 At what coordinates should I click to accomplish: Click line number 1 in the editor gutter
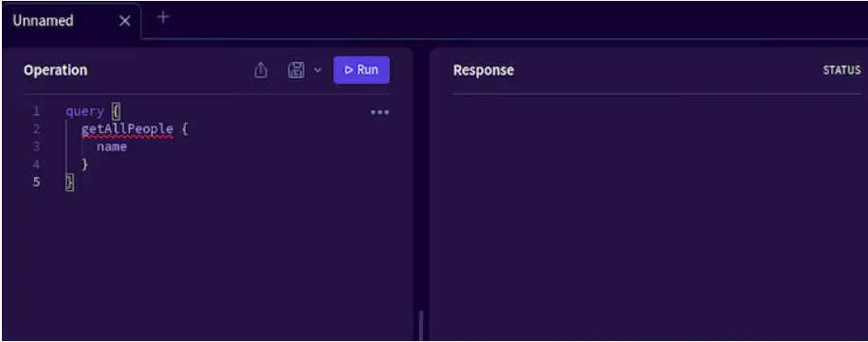(x=36, y=111)
